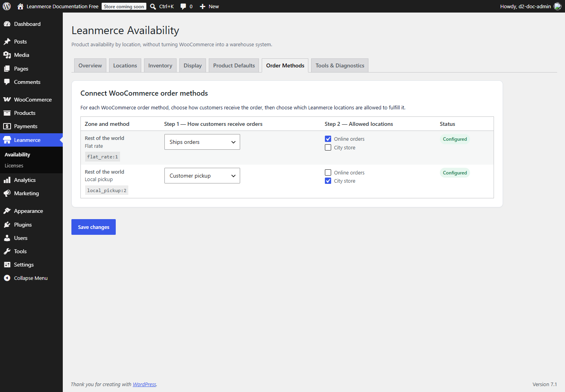Click the Ctrl+K search shortcut label
Viewport: 565px width, 392px height.
pyautogui.click(x=166, y=6)
